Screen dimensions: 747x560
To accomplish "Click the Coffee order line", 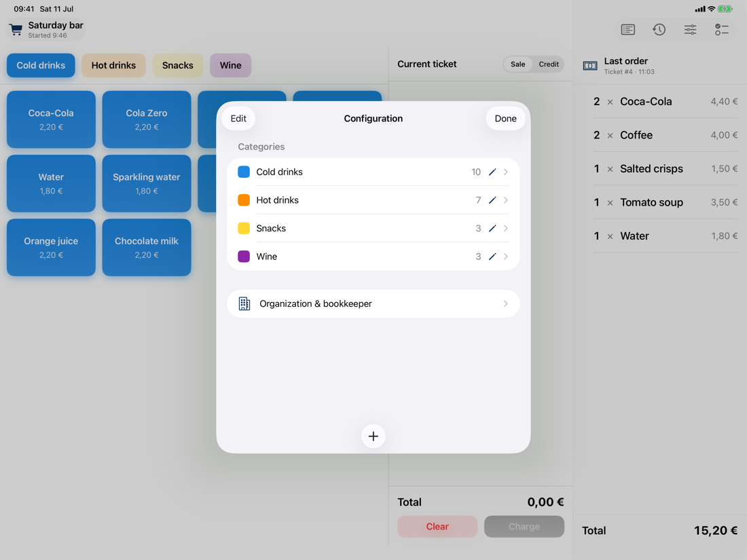I will click(x=666, y=136).
